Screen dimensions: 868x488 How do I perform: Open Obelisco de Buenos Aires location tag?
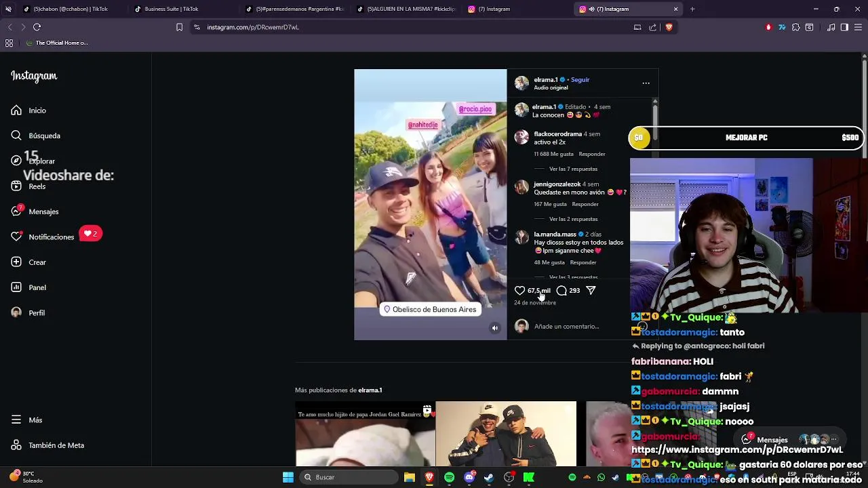(x=430, y=309)
